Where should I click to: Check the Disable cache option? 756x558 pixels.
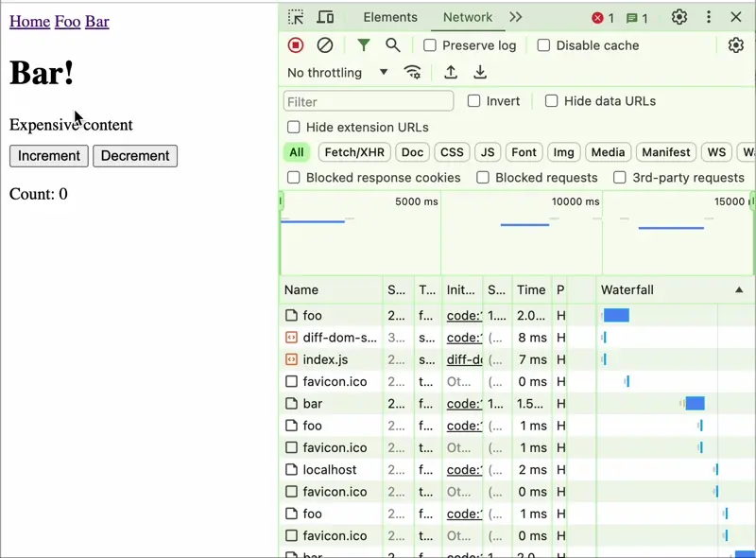pos(543,45)
